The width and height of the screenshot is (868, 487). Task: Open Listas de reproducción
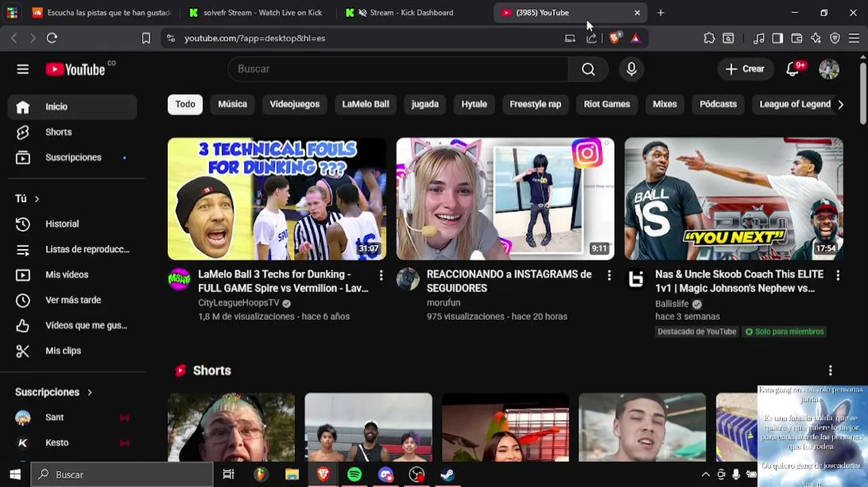(73, 250)
